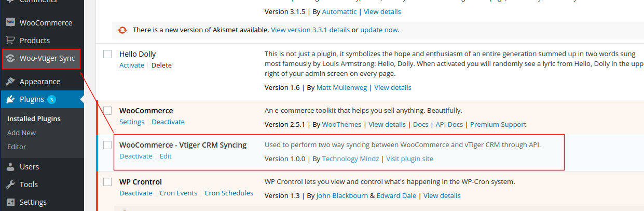Go to Installed Plugins submenu

34,118
